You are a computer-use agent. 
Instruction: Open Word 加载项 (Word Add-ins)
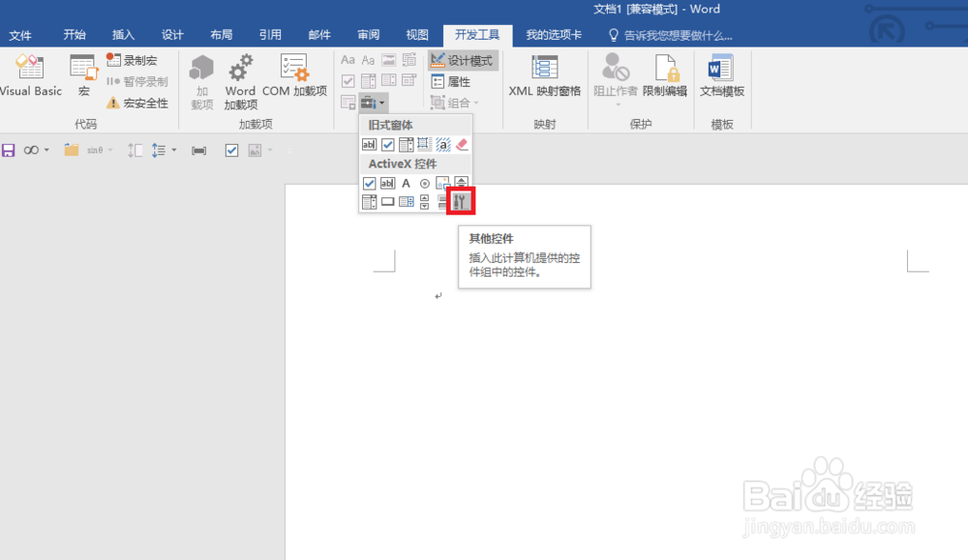click(240, 82)
